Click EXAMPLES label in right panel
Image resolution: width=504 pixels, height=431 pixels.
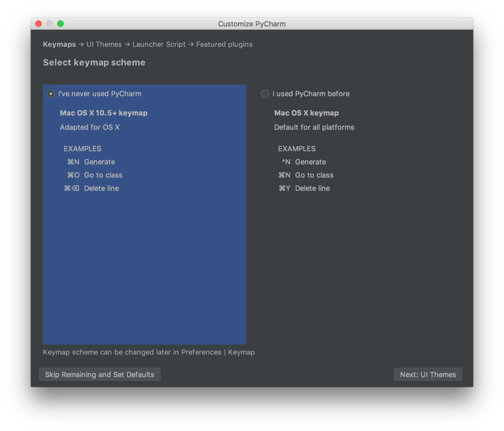[x=297, y=149]
